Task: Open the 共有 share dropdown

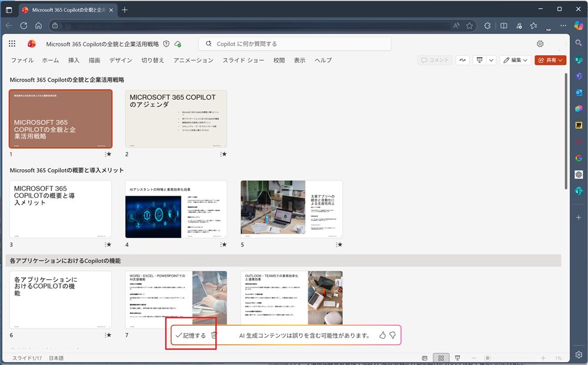Action: 550,60
